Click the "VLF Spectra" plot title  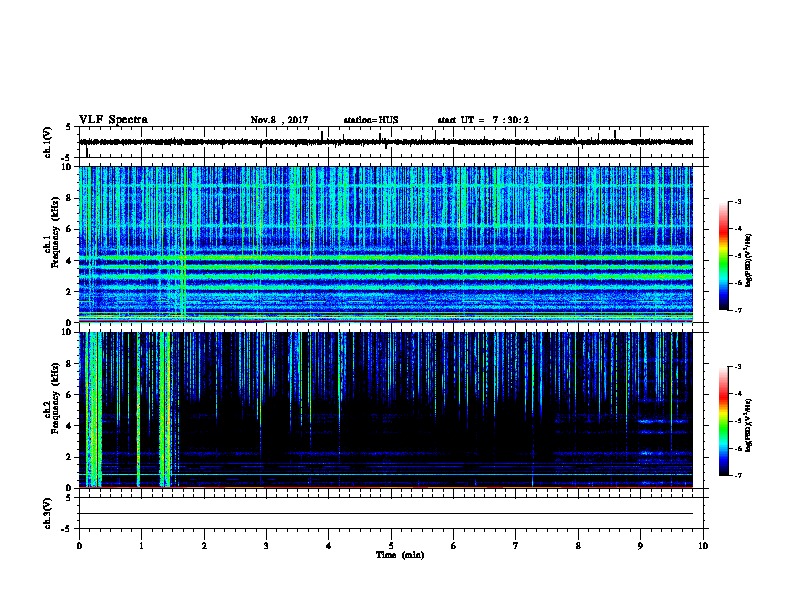click(x=113, y=120)
